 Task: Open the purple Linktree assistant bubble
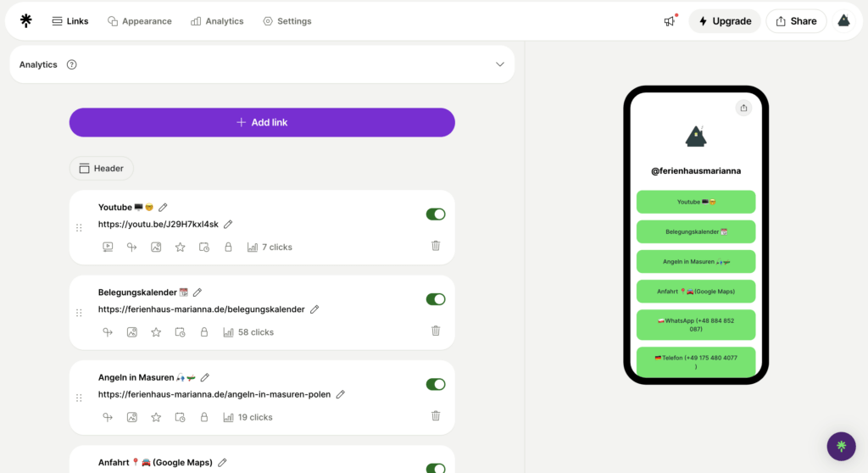click(842, 447)
